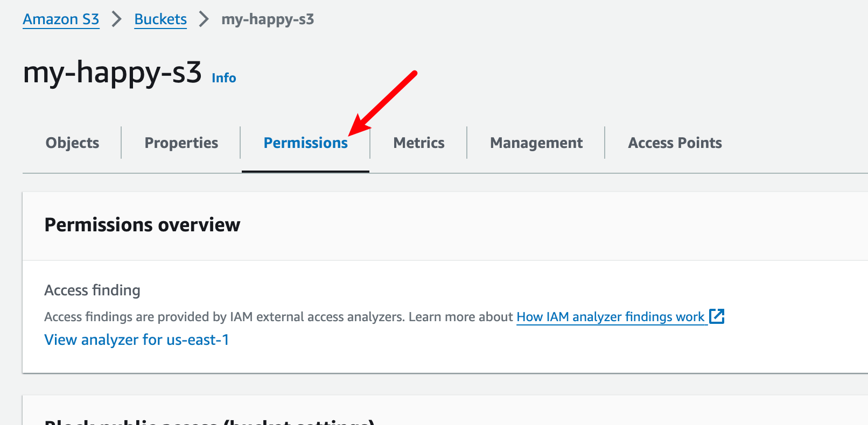This screenshot has width=868, height=425.
Task: Click the my-happy-s3 page title
Action: coord(113,73)
